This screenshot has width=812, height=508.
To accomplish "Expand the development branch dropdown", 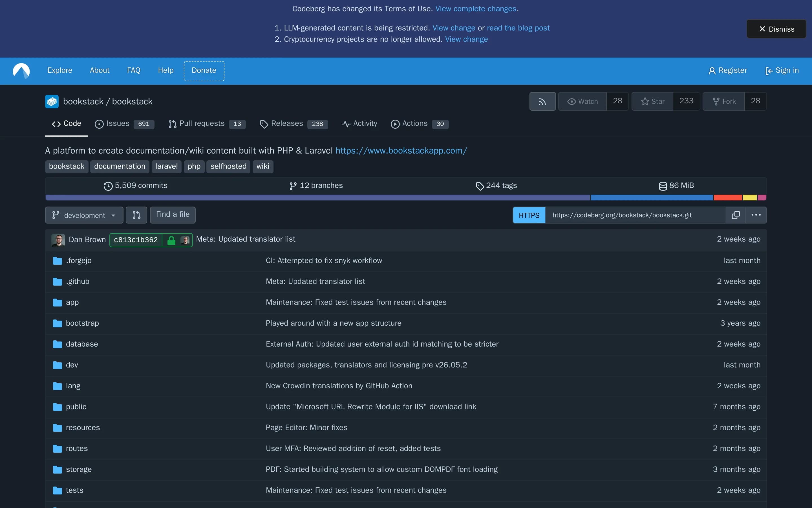I will 84,215.
